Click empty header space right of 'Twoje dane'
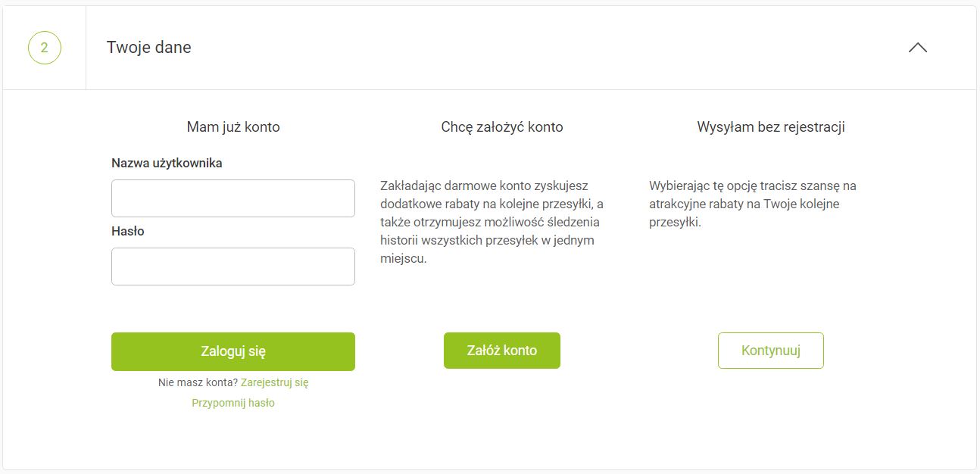 pos(530,48)
